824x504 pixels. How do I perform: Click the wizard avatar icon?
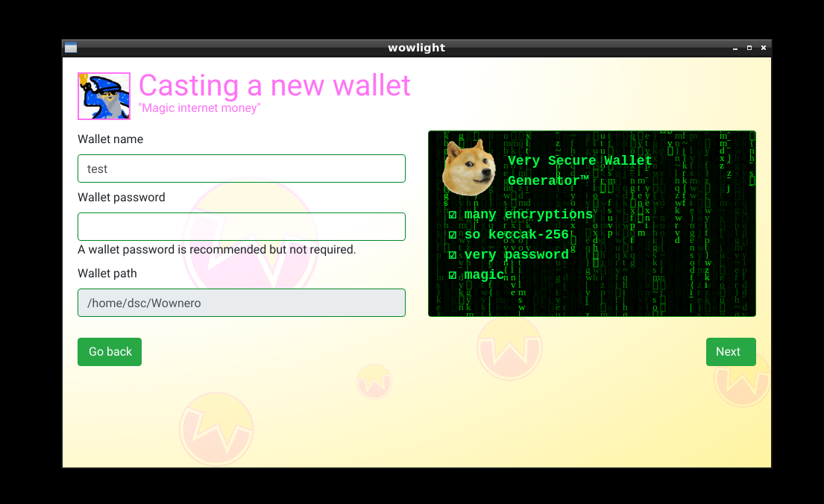coord(104,96)
